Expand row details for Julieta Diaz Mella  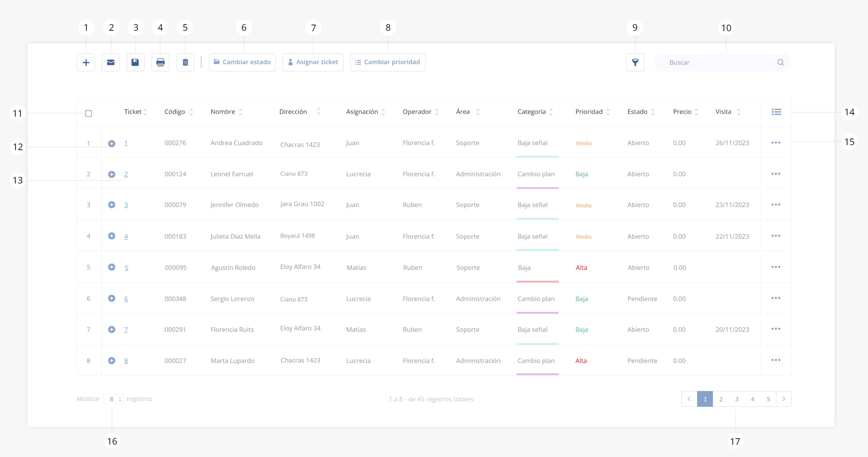[112, 236]
